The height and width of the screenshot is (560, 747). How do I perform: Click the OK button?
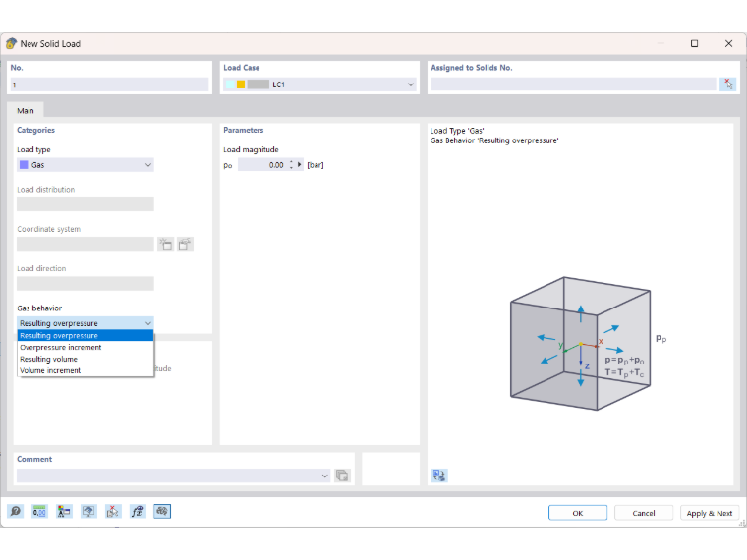pyautogui.click(x=577, y=513)
